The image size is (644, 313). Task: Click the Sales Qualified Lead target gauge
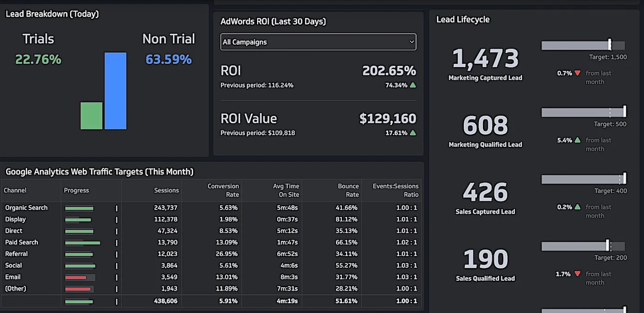coord(583,246)
